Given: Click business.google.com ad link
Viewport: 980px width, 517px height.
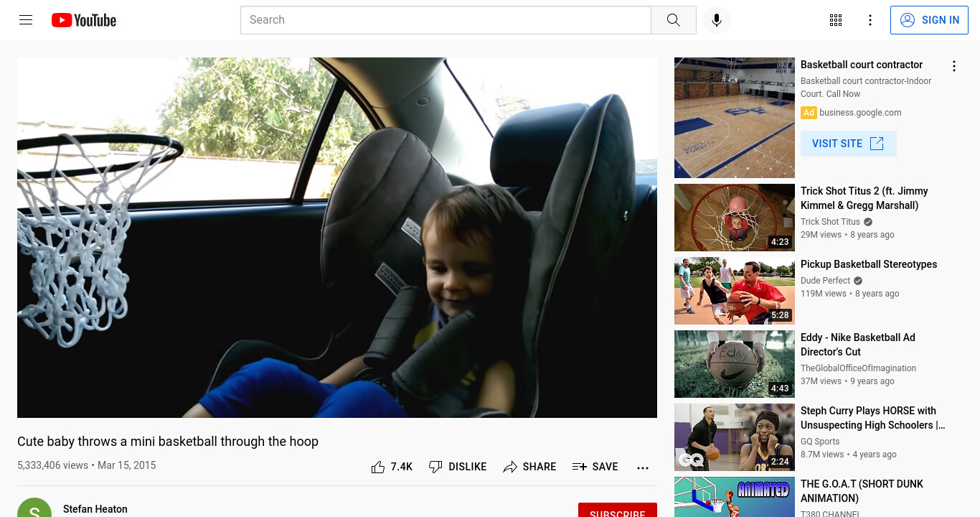Looking at the screenshot, I should tap(860, 113).
